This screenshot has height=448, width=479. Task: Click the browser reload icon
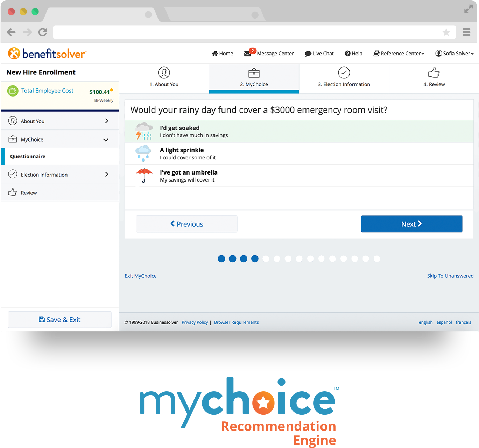pyautogui.click(x=43, y=33)
